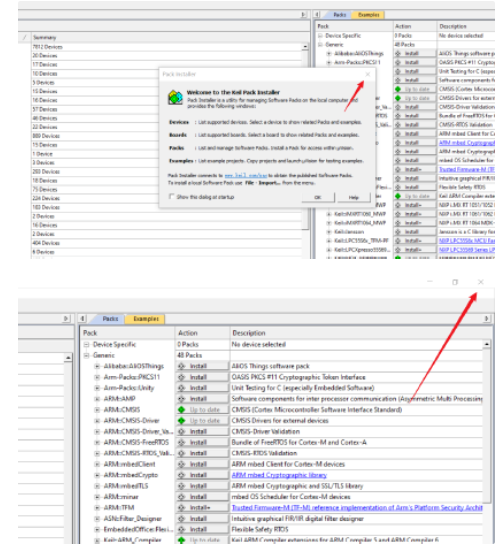Collapse Device Specific node in bottom screenshot
Screen dimensions: 495x556
[x=87, y=344]
